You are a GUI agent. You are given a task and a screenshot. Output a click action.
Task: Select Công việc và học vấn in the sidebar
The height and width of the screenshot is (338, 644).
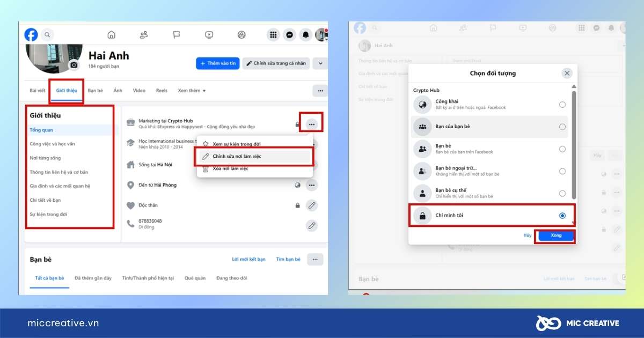point(53,144)
